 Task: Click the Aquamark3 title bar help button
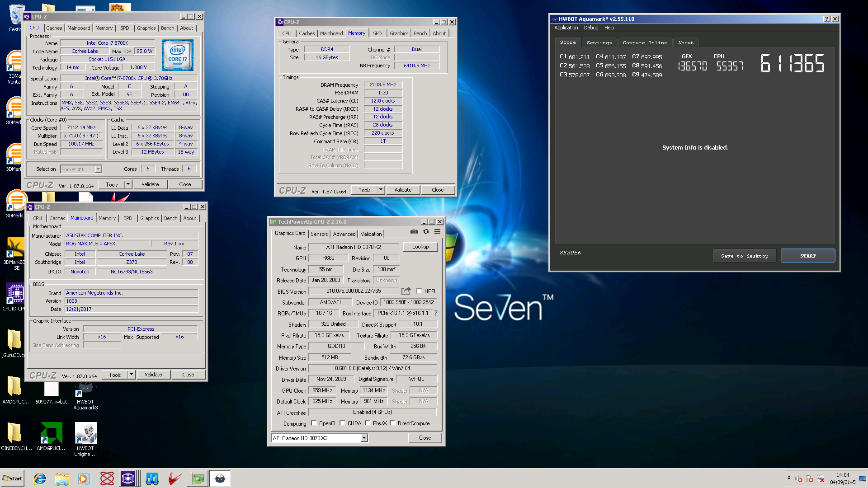tap(827, 19)
